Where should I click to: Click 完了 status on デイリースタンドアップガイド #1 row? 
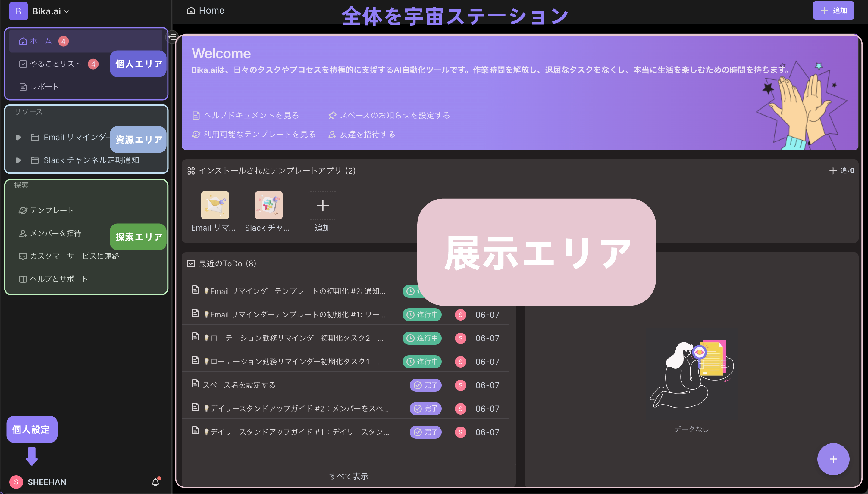point(425,432)
